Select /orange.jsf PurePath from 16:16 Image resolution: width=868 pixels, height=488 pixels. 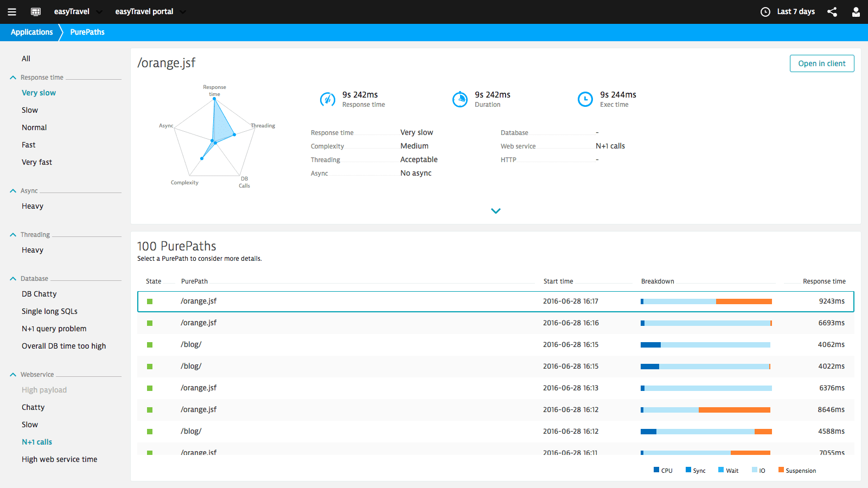pyautogui.click(x=496, y=323)
